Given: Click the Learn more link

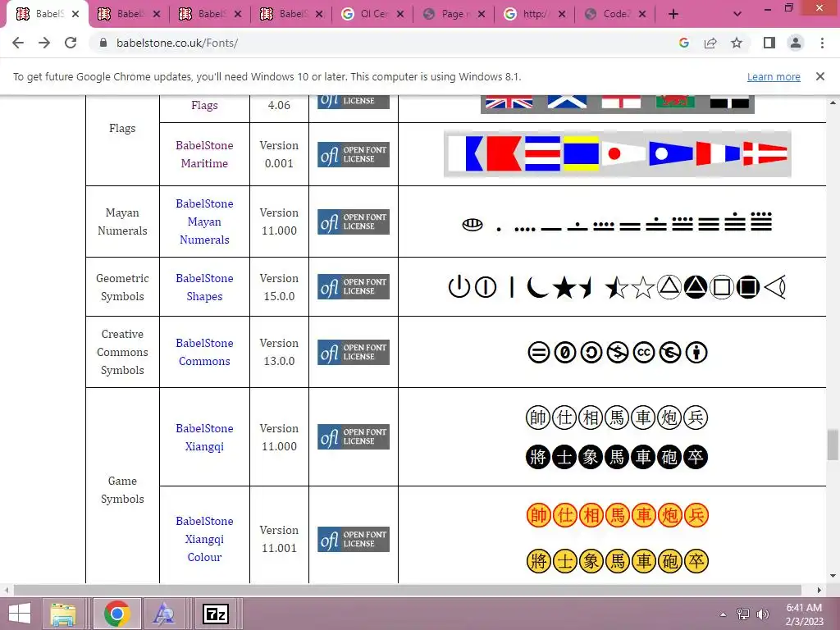Looking at the screenshot, I should [774, 76].
